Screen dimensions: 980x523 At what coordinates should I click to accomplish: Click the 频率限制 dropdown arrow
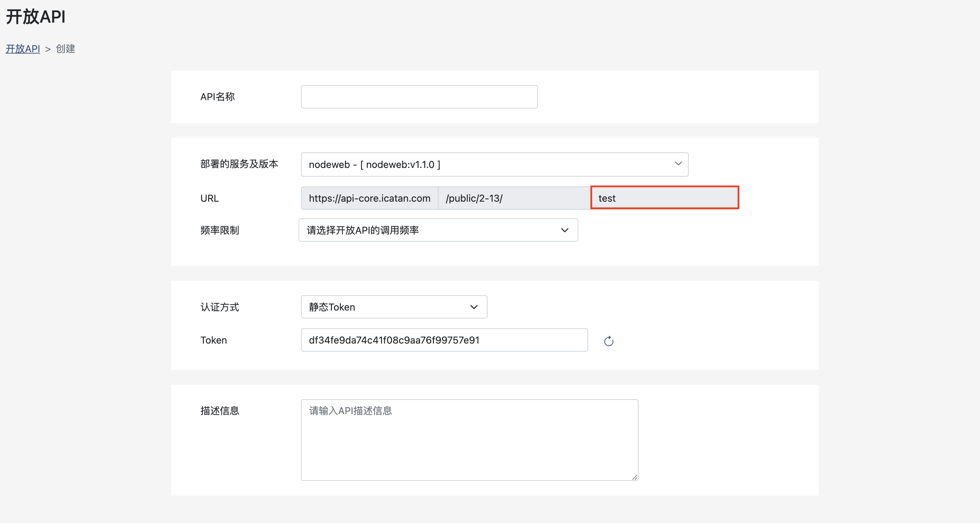pyautogui.click(x=564, y=230)
